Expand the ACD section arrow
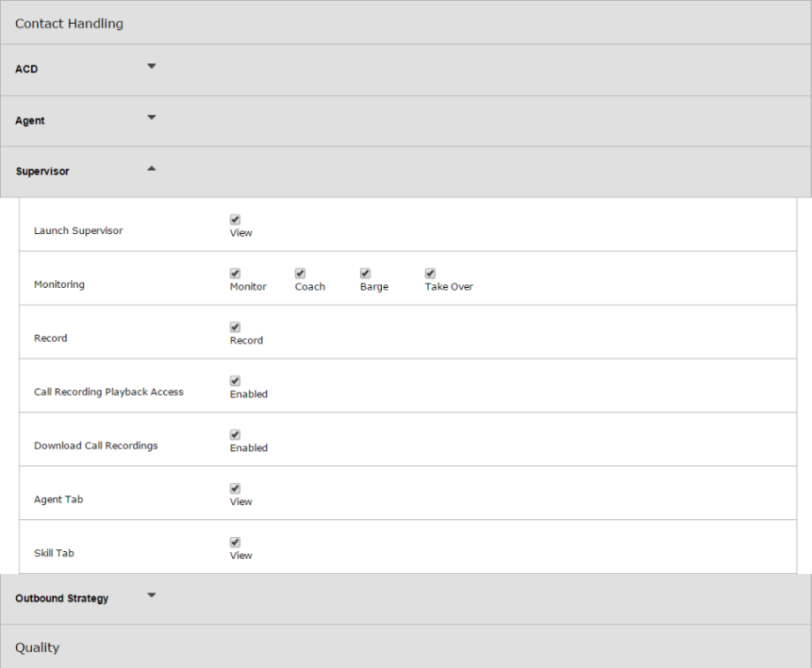The image size is (812, 668). 152,66
